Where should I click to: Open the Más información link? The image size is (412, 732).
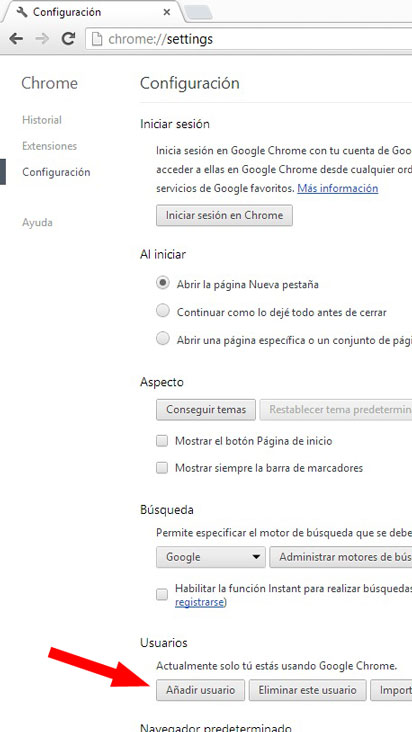[x=338, y=188]
